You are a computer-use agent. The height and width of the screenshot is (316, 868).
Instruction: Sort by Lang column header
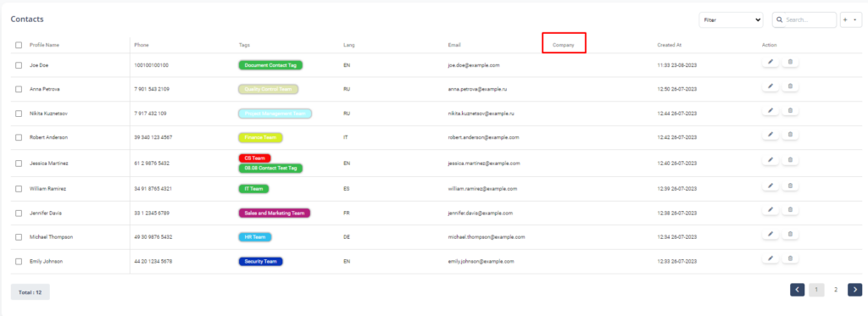tap(348, 46)
